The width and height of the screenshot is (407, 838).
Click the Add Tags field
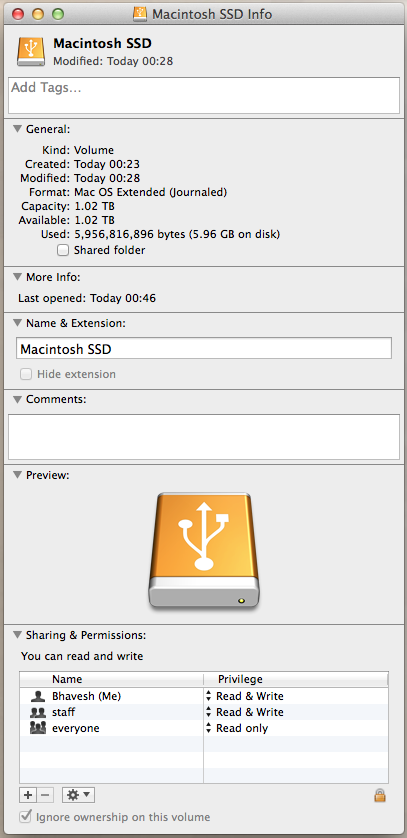point(204,96)
